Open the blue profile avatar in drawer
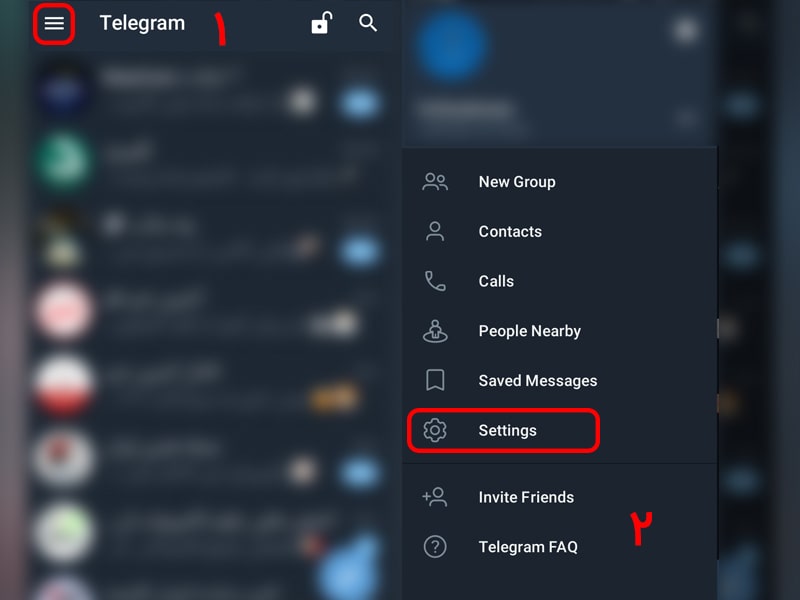800x600 pixels. 451,46
